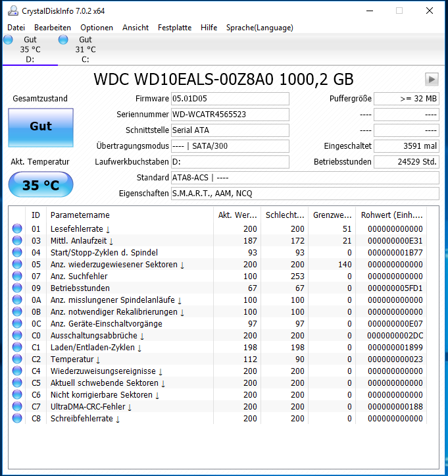Screen dimensions: 448x476
Task: Click status orb for Wiederzuweisungsereignisse row
Action: (17, 371)
